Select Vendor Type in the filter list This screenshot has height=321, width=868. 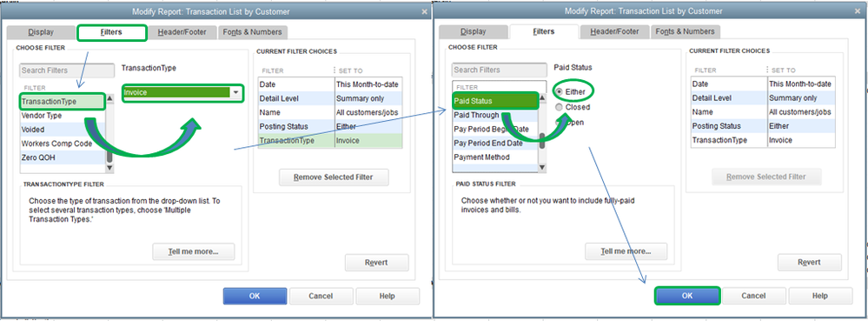(62, 116)
